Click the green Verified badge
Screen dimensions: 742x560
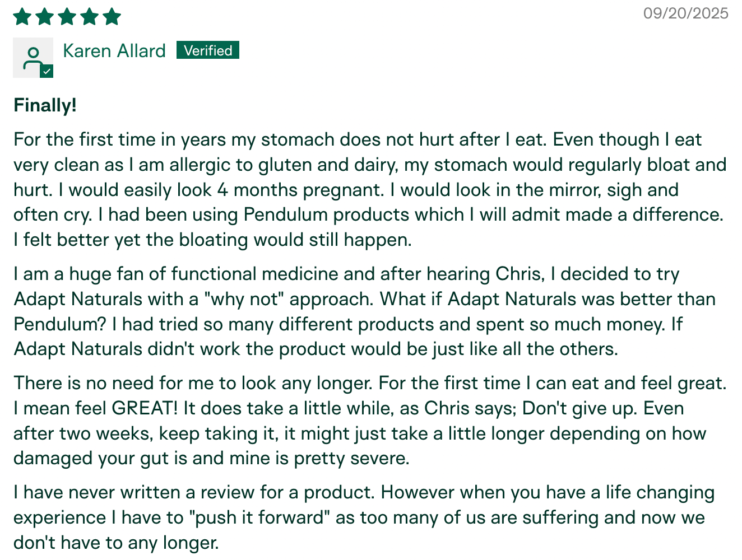click(208, 50)
